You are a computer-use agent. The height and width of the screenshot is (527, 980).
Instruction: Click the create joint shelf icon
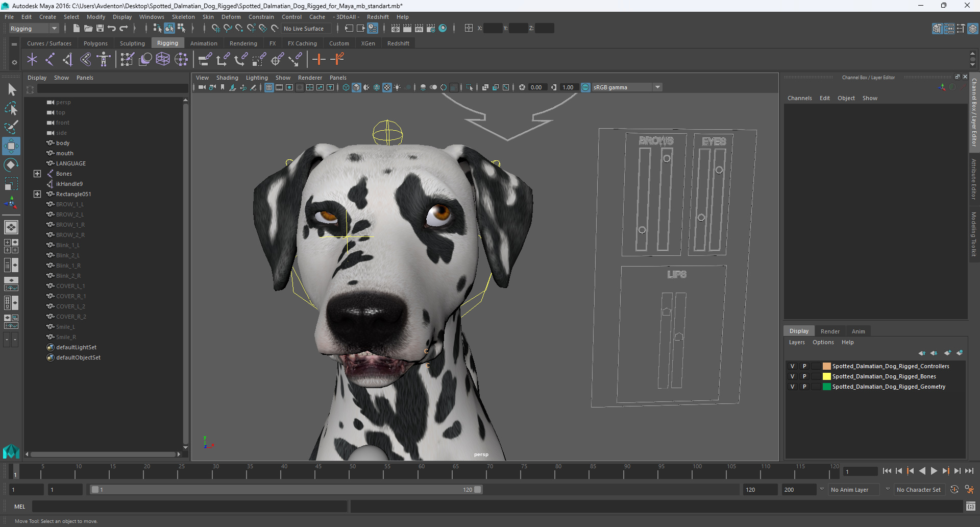coord(50,60)
